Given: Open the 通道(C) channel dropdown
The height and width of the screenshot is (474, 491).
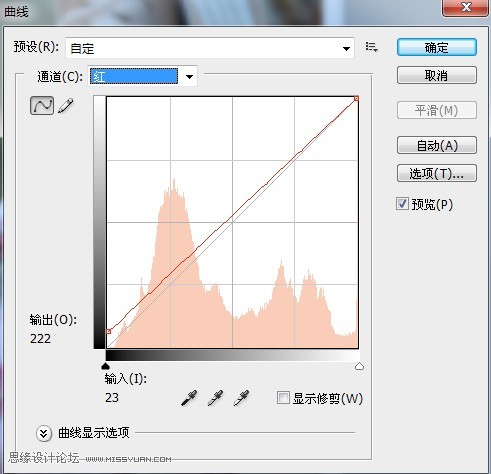Looking at the screenshot, I should (143, 76).
